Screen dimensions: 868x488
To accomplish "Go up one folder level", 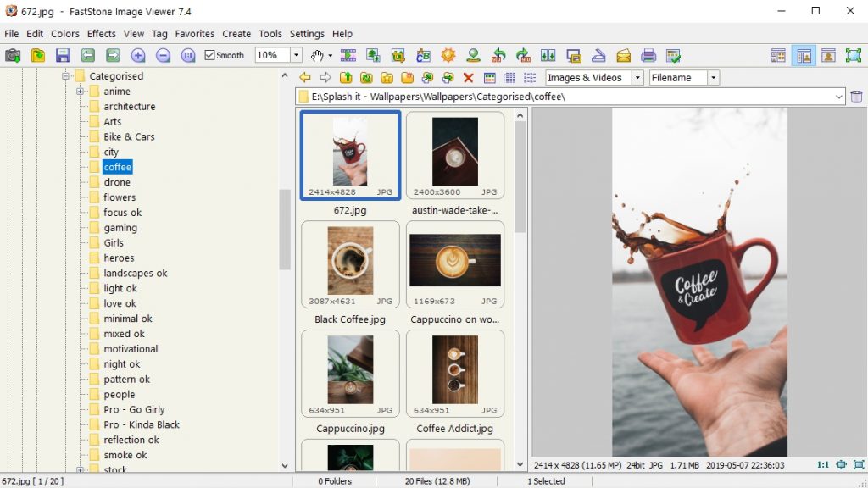I will [347, 76].
